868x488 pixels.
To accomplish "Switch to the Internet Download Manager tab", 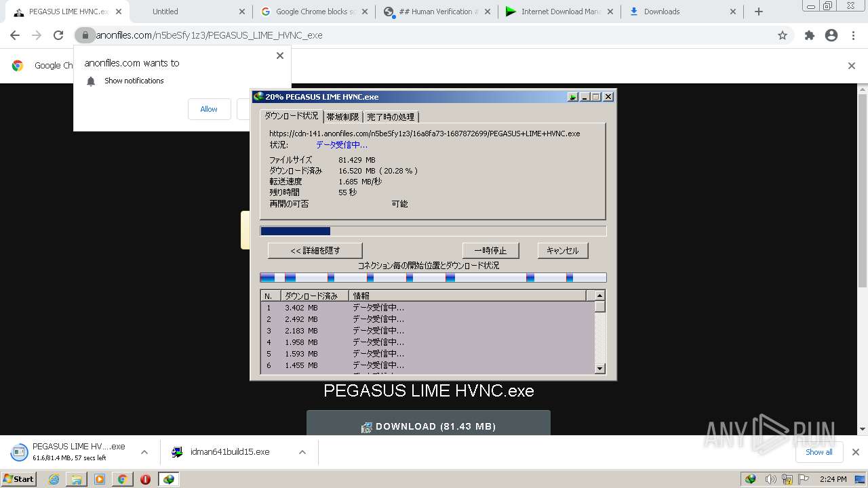I will tap(559, 12).
